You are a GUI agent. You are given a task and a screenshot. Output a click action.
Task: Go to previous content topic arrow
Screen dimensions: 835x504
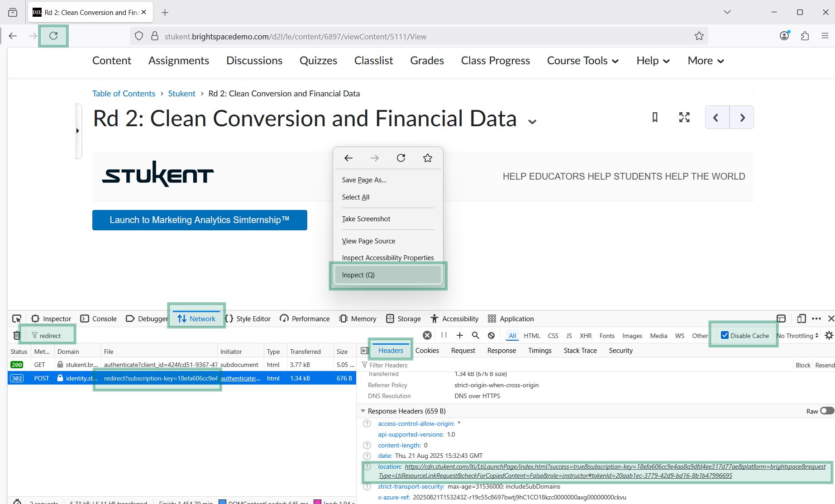pyautogui.click(x=717, y=118)
